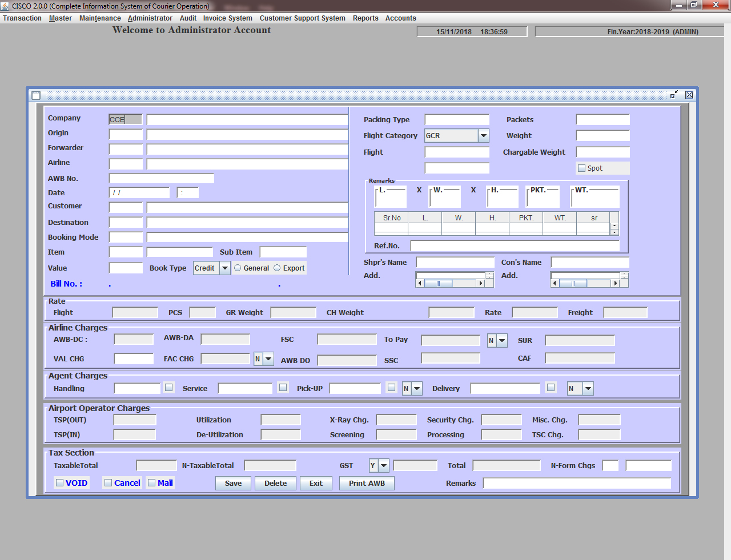Viewport: 731px width, 560px height.
Task: Enable the Spot checkbox
Action: click(582, 168)
